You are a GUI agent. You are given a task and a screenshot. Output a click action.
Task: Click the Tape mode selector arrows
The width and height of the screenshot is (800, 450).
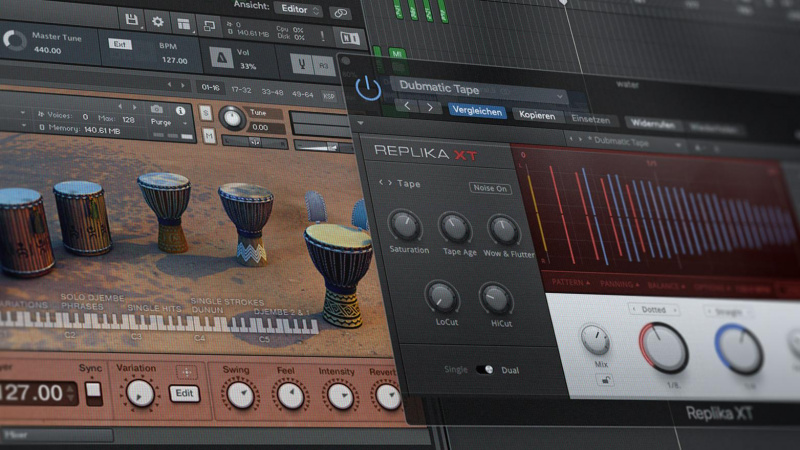tap(385, 183)
